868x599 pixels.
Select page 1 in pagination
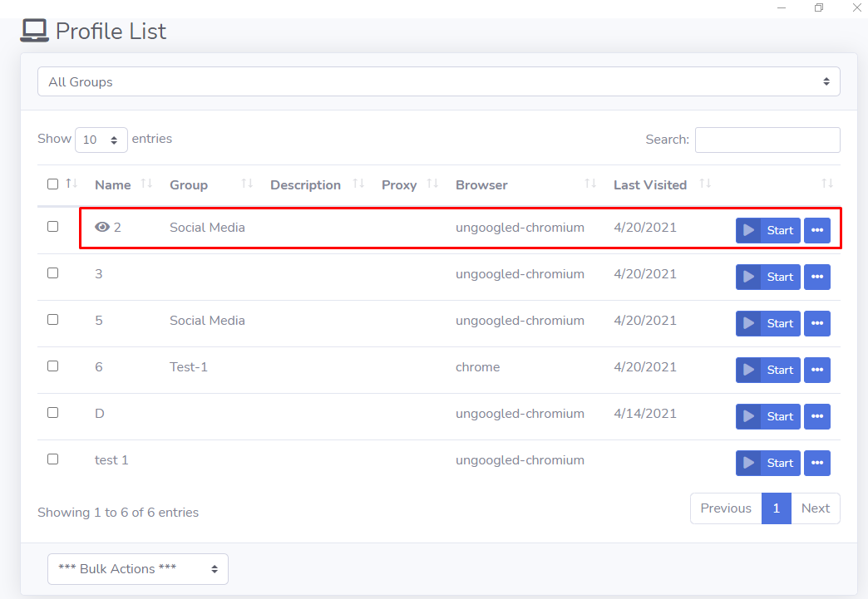coord(776,508)
